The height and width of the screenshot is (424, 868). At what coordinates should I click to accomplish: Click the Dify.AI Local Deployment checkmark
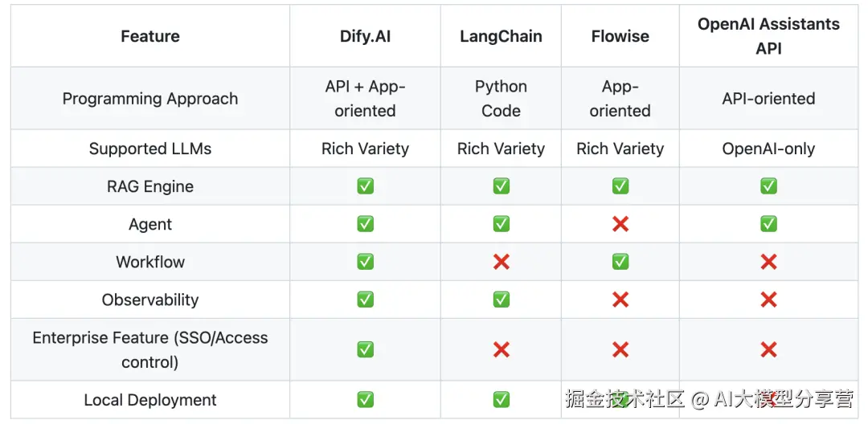(x=365, y=399)
